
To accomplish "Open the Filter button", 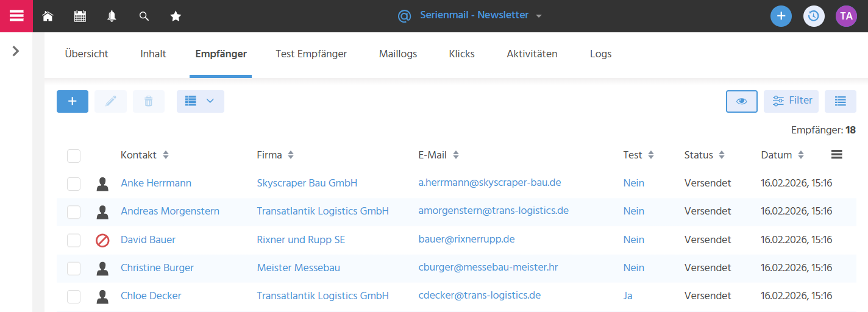I will point(791,101).
